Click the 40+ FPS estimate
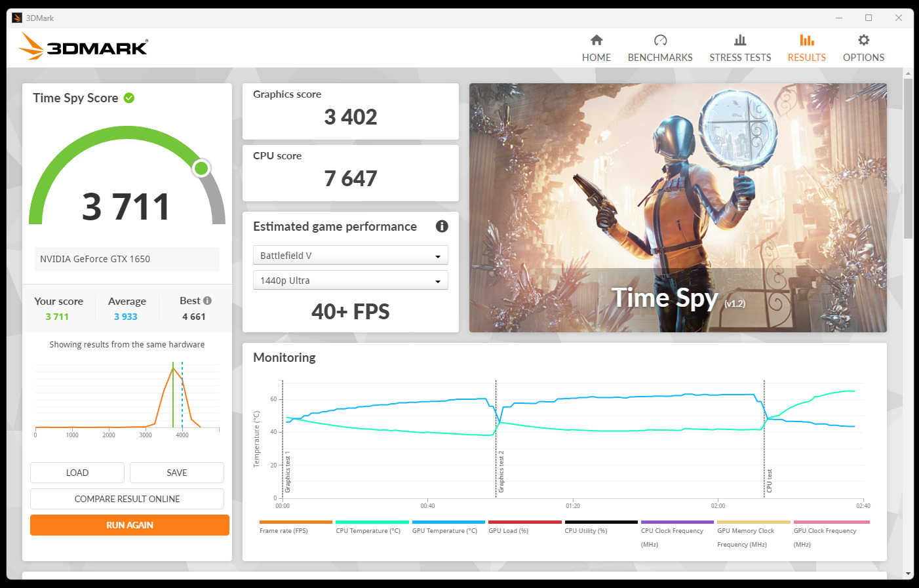The width and height of the screenshot is (919, 588). point(351,311)
